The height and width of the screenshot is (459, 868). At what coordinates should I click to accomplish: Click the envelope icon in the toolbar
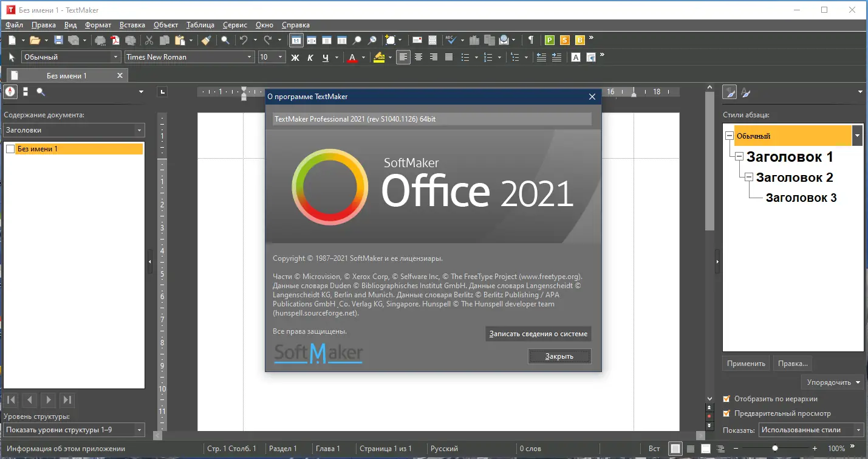[417, 40]
